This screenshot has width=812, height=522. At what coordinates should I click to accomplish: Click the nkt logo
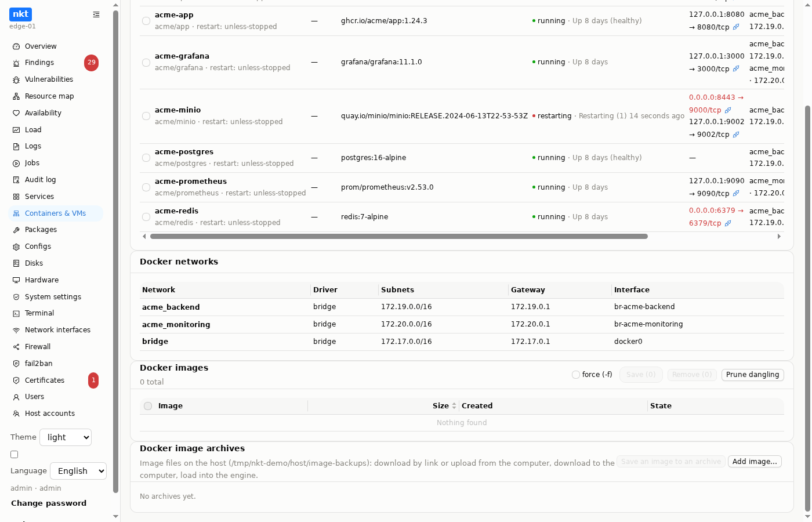tap(21, 14)
